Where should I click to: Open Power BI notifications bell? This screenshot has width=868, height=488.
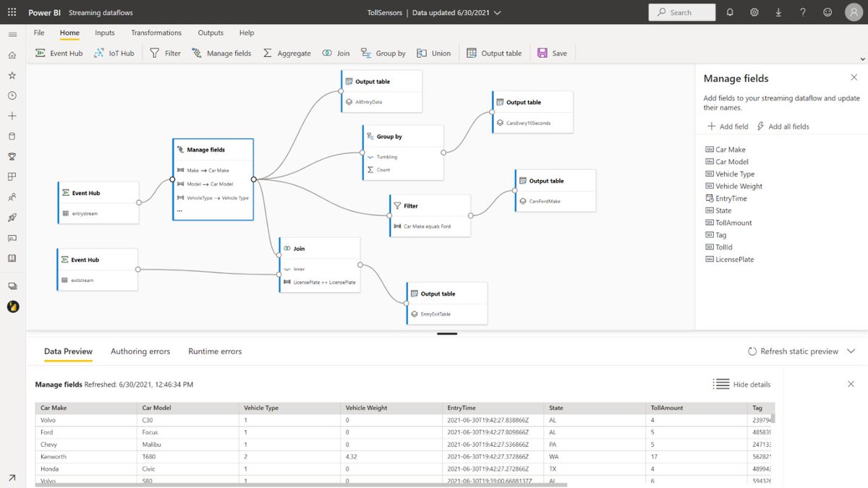(729, 12)
